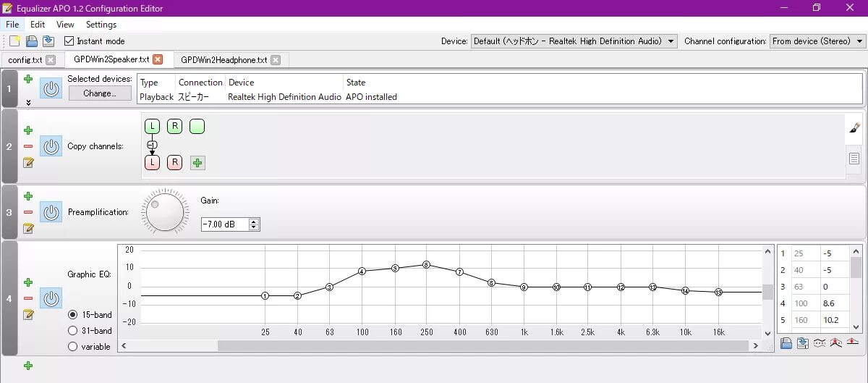The image size is (868, 383).
Task: Open a configuration file via toolbar
Action: click(32, 41)
